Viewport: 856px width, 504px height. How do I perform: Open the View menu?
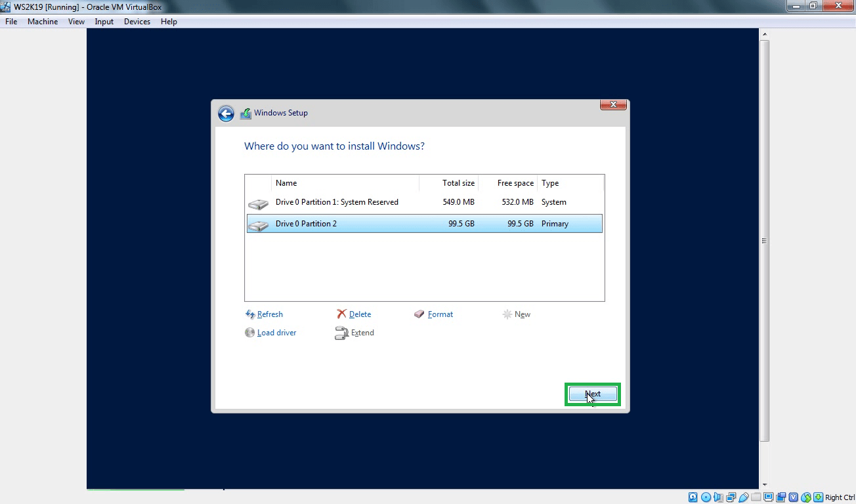tap(76, 22)
